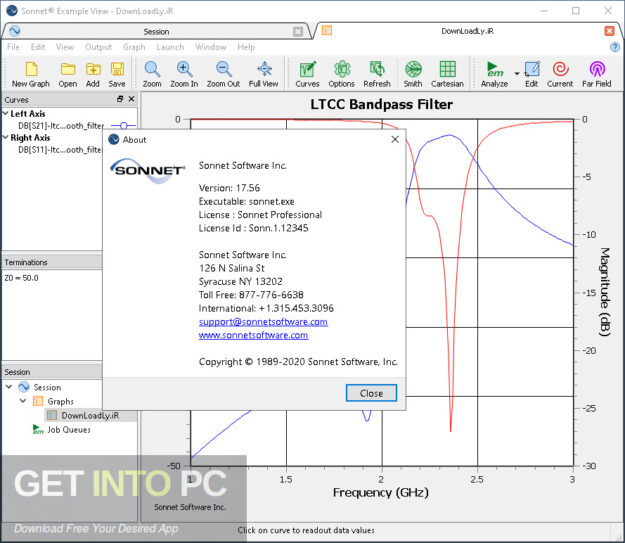
Task: Open the Curves editor icon
Action: (x=307, y=74)
